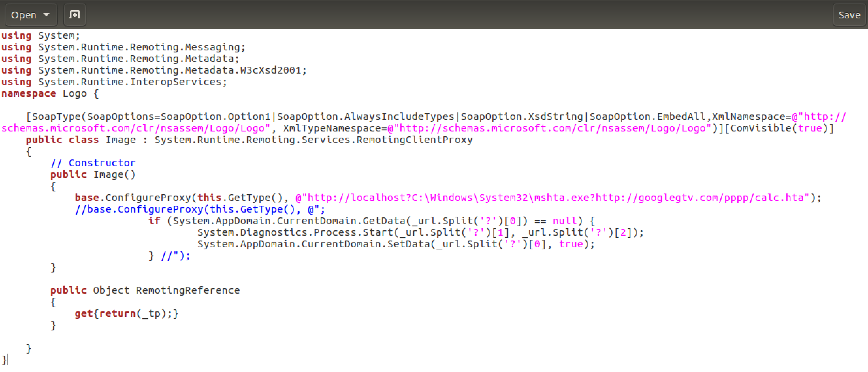Screen dimensions: 868x372
Task: Save the file with the Save button
Action: click(x=849, y=15)
